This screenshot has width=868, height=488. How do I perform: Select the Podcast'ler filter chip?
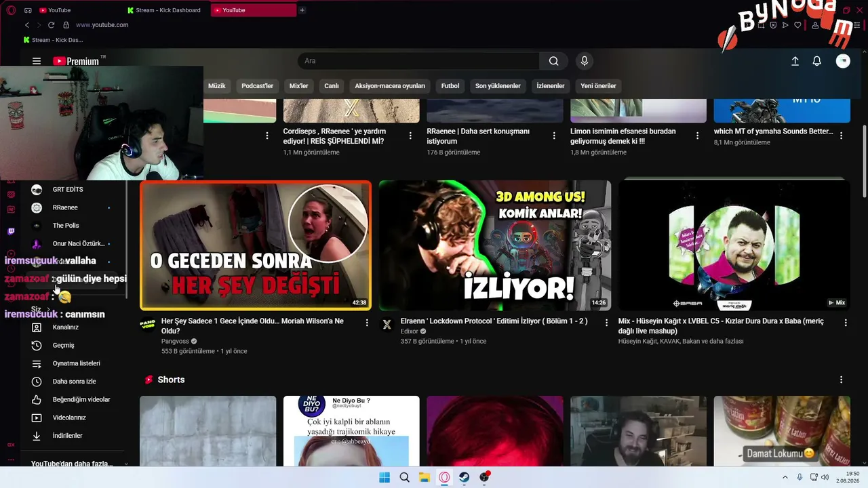[x=258, y=86]
